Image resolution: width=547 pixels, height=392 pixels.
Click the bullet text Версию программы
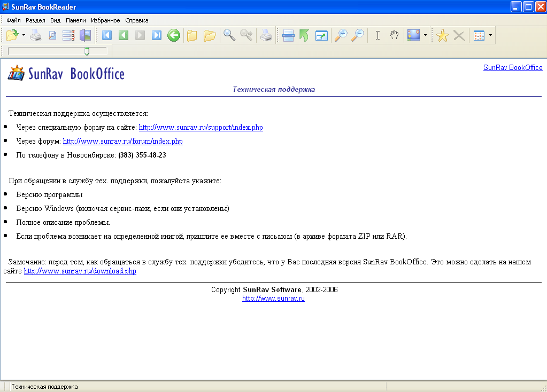tap(49, 194)
